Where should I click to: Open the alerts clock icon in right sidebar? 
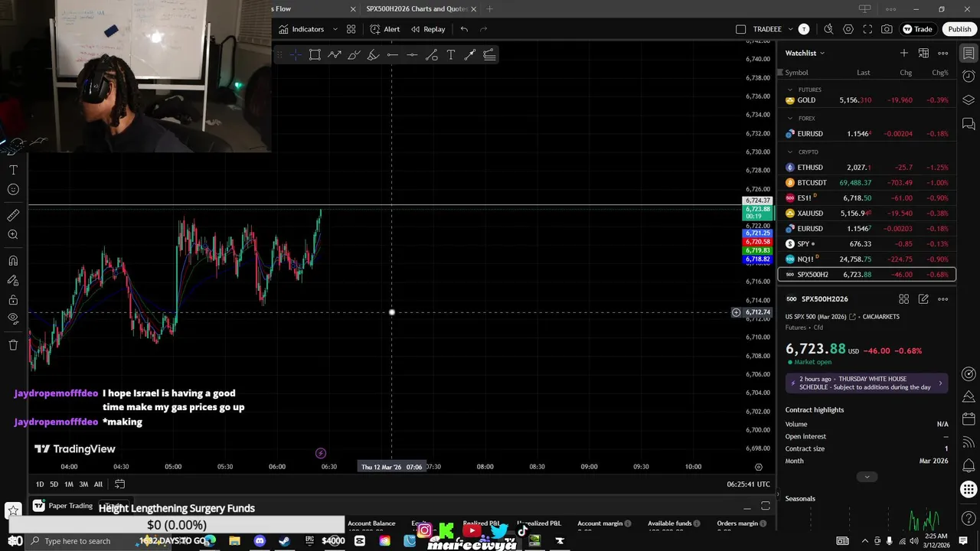pyautogui.click(x=969, y=77)
